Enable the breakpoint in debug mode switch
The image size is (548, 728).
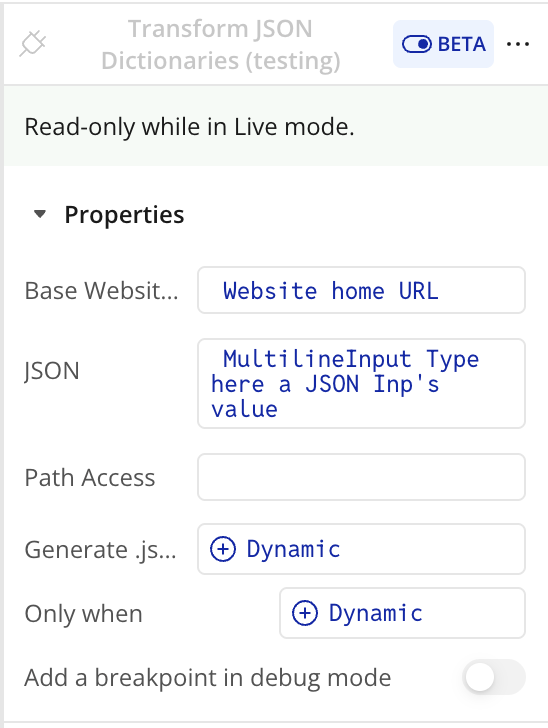(x=494, y=677)
